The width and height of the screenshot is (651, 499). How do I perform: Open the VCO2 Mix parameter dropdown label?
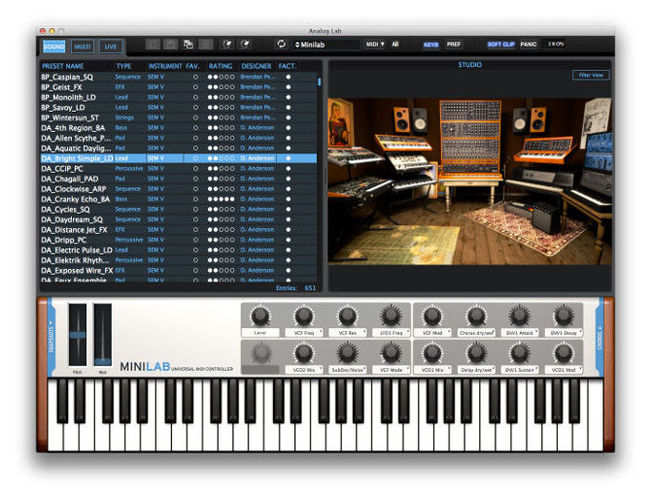click(x=304, y=369)
